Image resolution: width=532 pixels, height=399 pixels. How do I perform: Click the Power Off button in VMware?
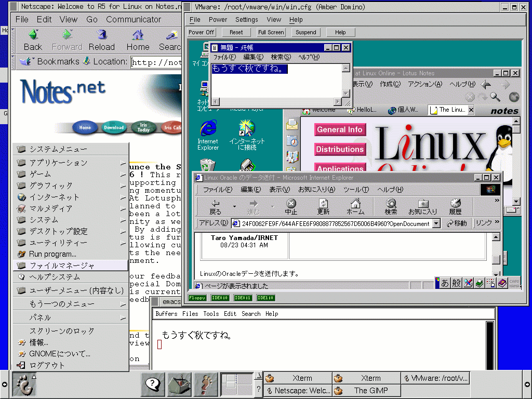pyautogui.click(x=201, y=32)
